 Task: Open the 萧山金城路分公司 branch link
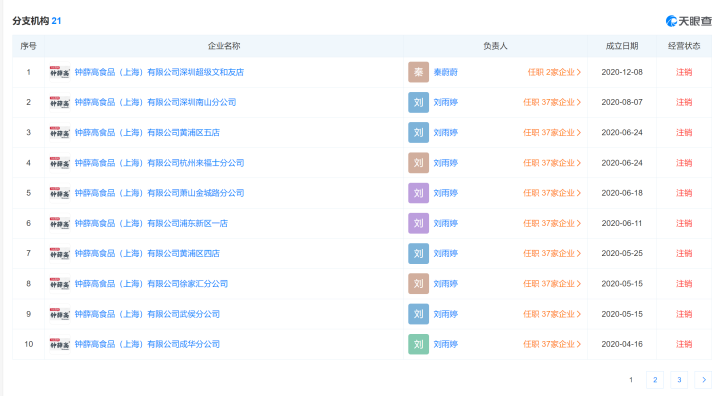(x=159, y=193)
